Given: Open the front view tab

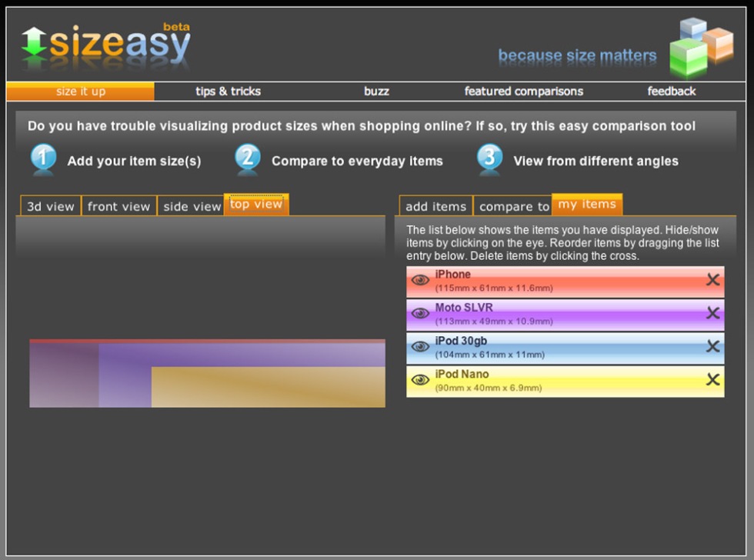Looking at the screenshot, I should pos(118,206).
